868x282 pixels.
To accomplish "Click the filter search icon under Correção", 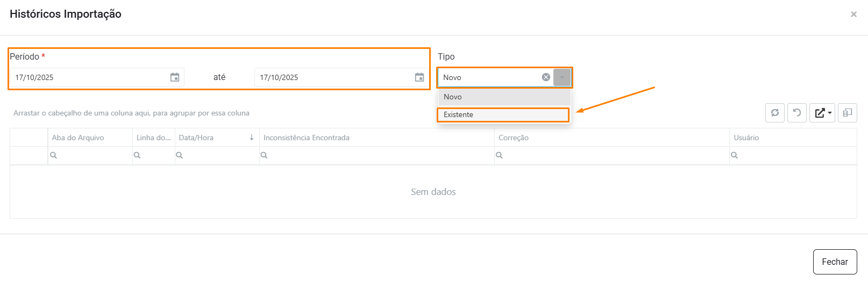I will (x=500, y=155).
